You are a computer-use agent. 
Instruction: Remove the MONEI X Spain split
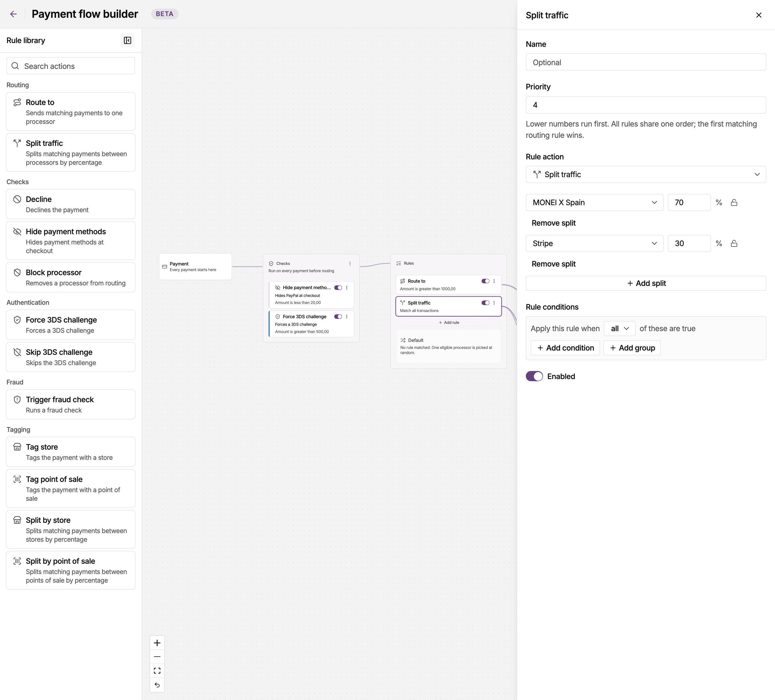(553, 223)
